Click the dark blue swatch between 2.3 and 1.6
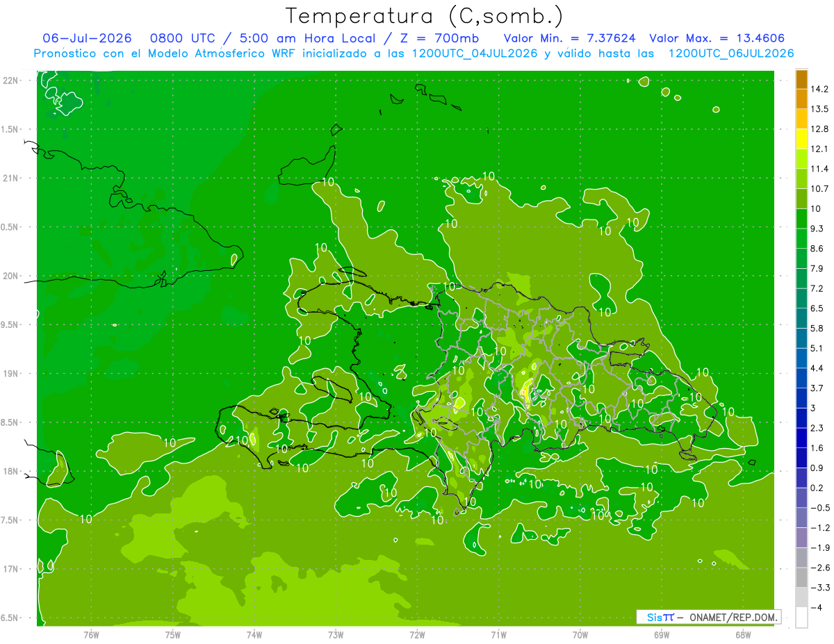834x644 pixels. click(801, 438)
